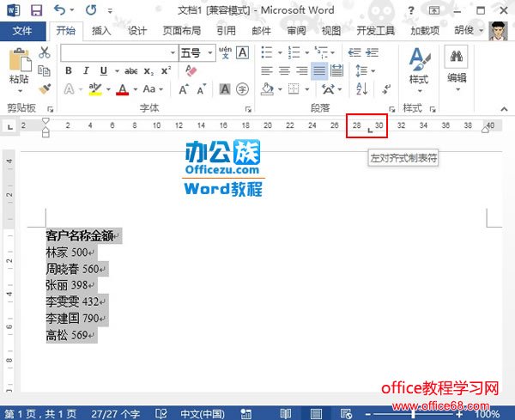Toggle subscript formatting

pyautogui.click(x=148, y=71)
